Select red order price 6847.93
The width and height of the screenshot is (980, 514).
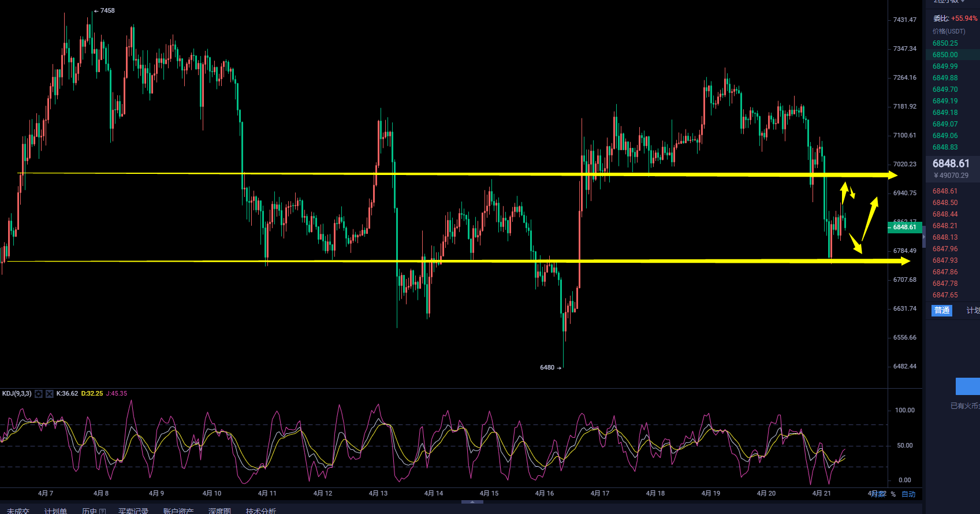tap(945, 260)
